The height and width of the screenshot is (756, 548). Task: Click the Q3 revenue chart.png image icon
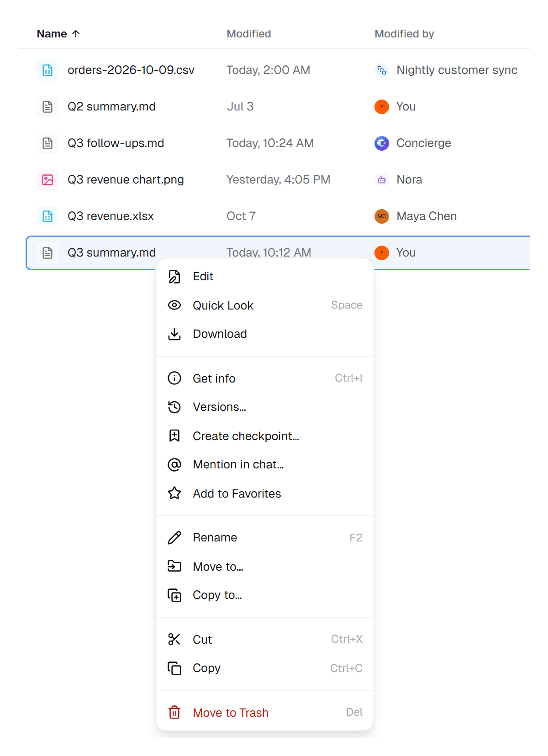(47, 180)
